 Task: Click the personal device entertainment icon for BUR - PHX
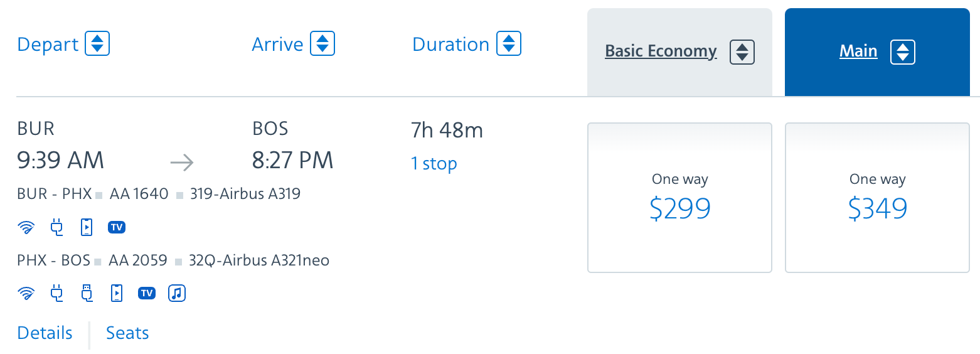(x=87, y=227)
